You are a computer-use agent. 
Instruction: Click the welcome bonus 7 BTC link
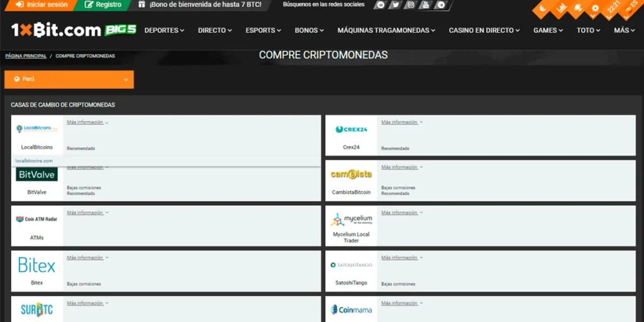click(x=206, y=5)
